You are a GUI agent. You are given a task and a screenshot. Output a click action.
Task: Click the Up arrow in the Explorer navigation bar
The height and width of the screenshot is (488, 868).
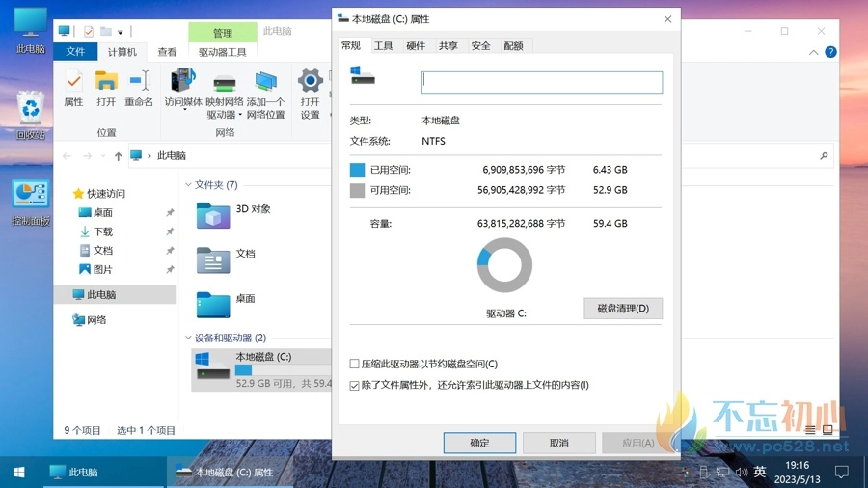(118, 156)
